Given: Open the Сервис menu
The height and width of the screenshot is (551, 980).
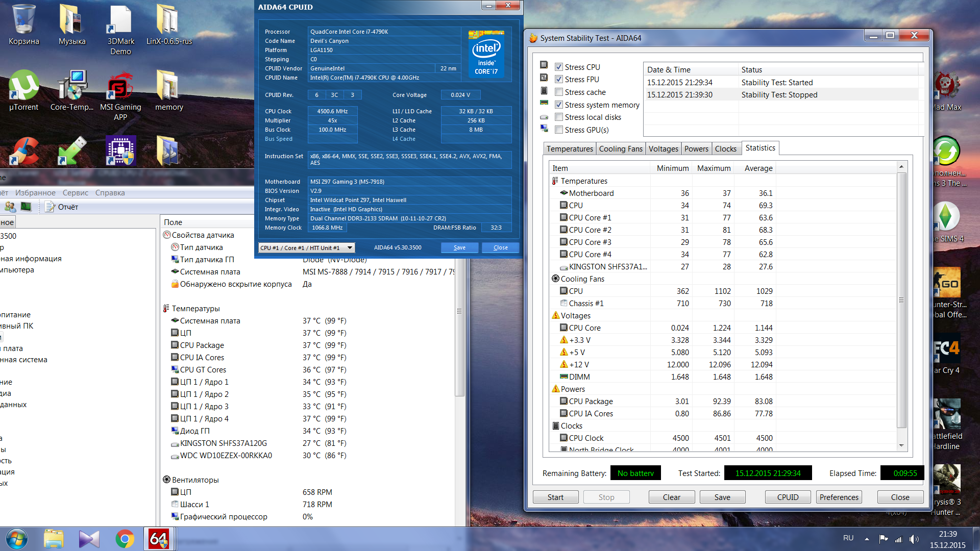Looking at the screenshot, I should (76, 192).
